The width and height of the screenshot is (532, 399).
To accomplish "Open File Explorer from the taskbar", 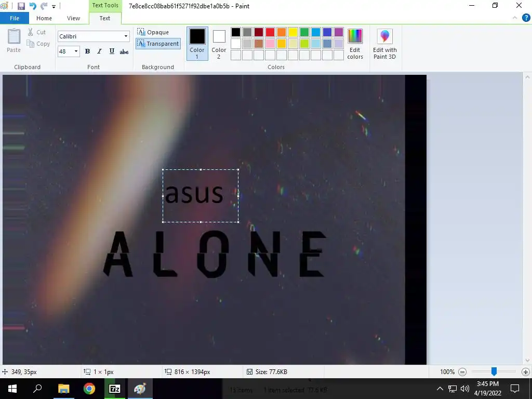I will tap(63, 389).
